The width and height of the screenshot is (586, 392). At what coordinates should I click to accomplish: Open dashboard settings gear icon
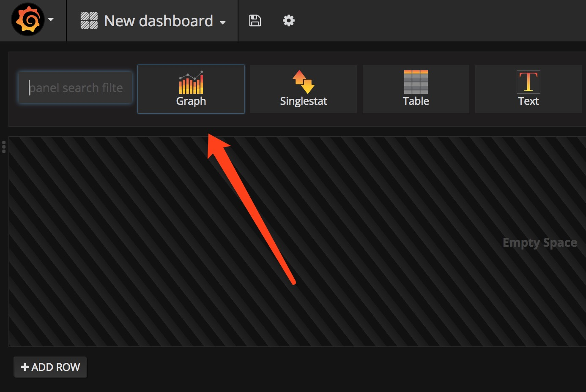(289, 20)
